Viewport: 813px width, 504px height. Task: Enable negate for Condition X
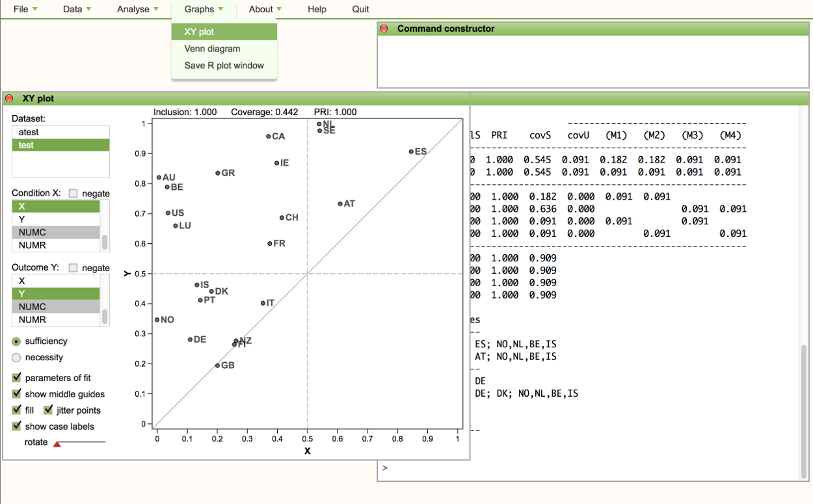[x=73, y=194]
